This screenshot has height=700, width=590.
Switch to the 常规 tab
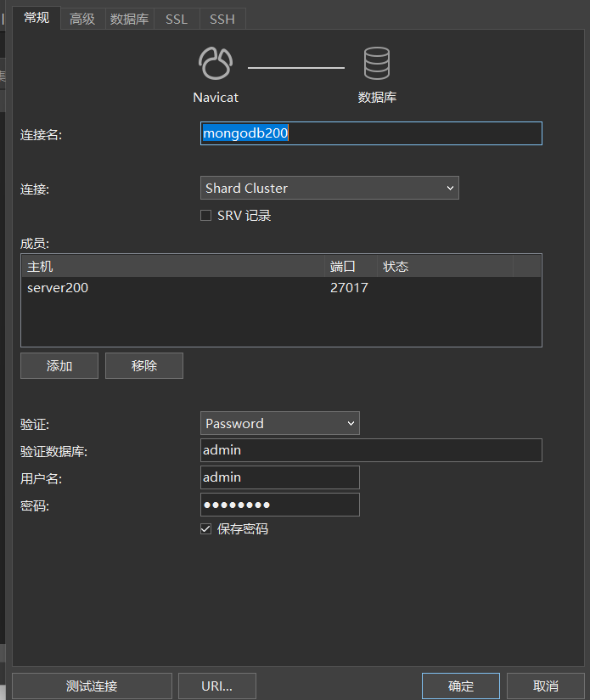37,19
